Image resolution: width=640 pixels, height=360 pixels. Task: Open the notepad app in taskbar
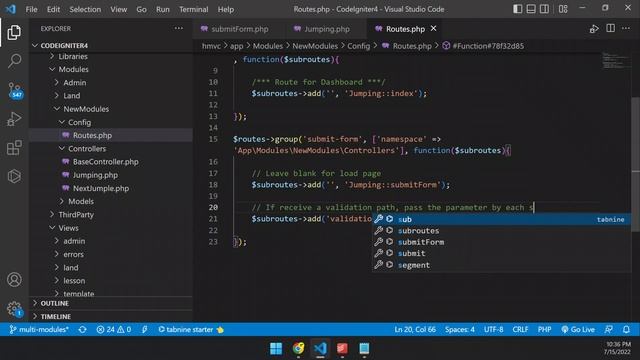(x=364, y=349)
